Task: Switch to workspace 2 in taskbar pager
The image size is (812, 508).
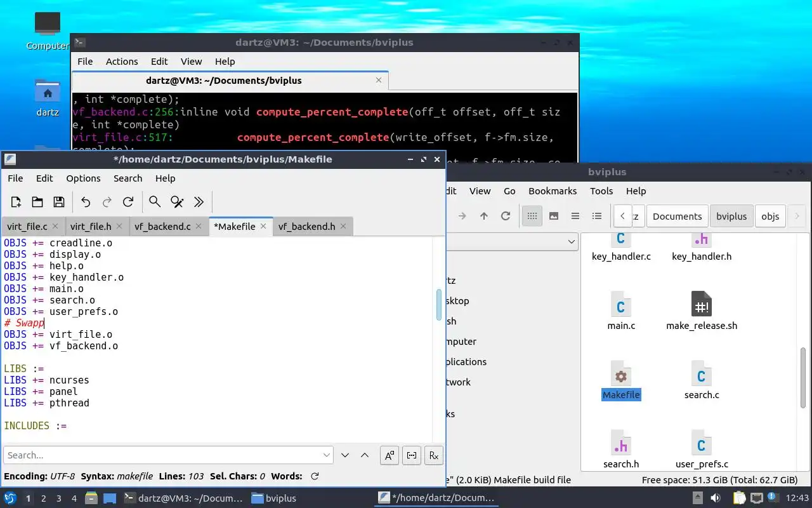Action: 44,498
